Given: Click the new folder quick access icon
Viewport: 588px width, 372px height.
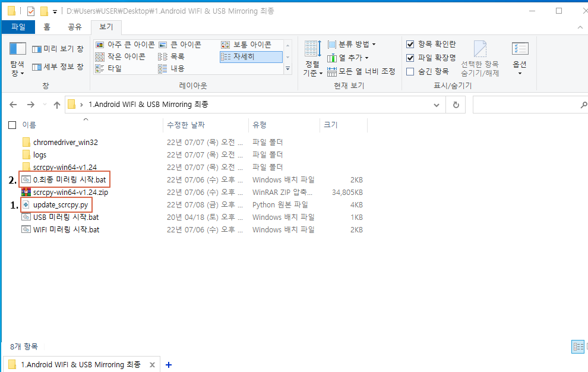Looking at the screenshot, I should 45,11.
